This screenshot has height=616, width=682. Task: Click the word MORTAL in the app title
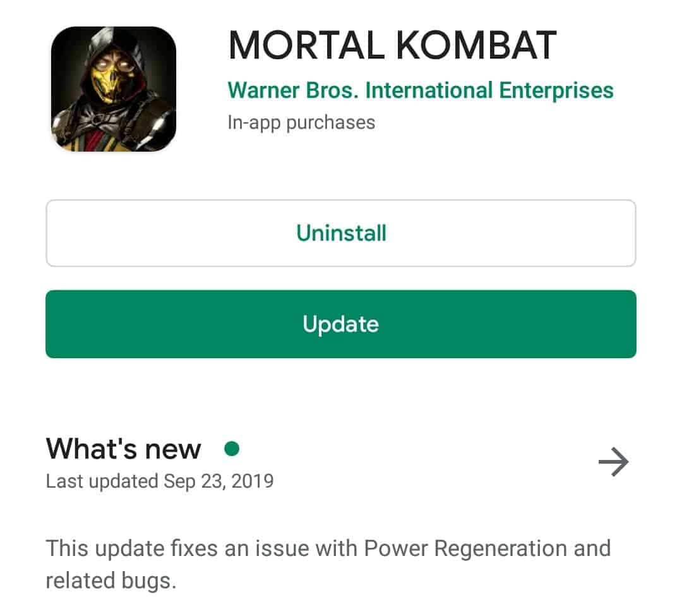306,45
